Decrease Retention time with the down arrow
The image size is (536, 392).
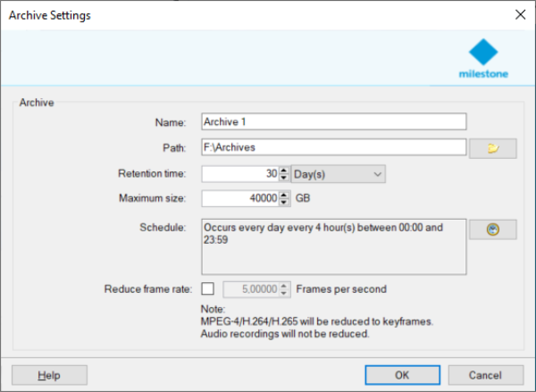click(284, 178)
